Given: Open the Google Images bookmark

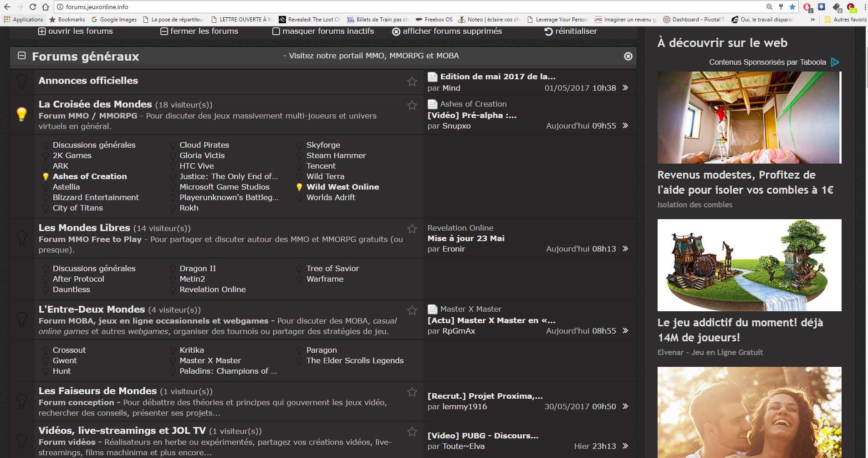Looking at the screenshot, I should [x=114, y=20].
